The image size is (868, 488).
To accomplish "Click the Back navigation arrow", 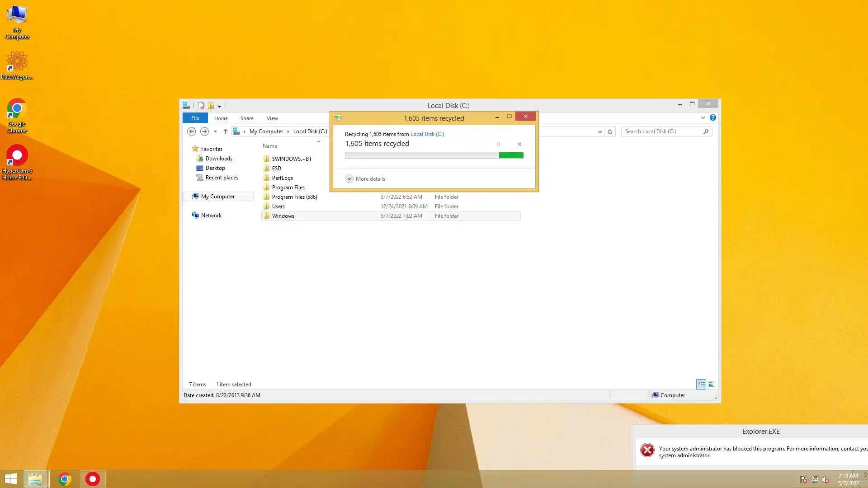I will point(191,131).
